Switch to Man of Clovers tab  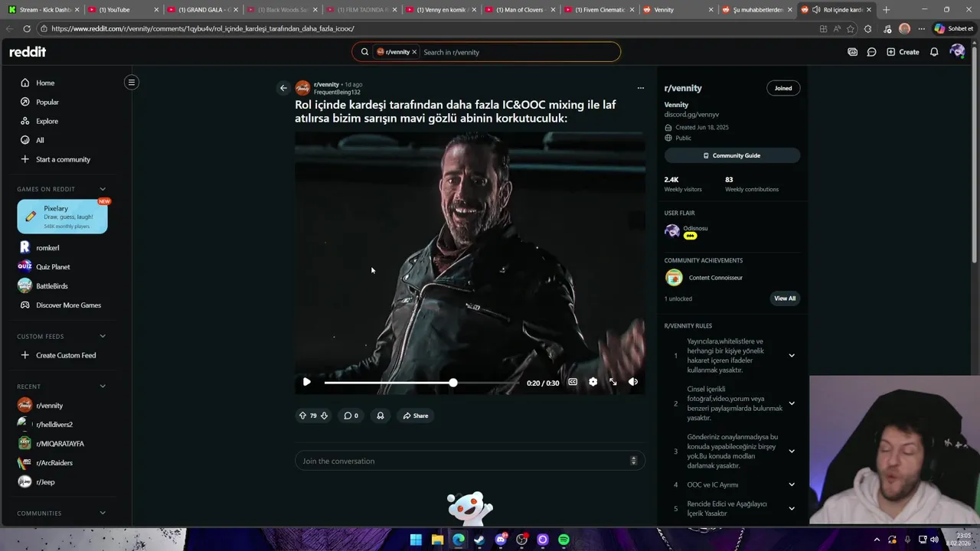click(x=520, y=9)
